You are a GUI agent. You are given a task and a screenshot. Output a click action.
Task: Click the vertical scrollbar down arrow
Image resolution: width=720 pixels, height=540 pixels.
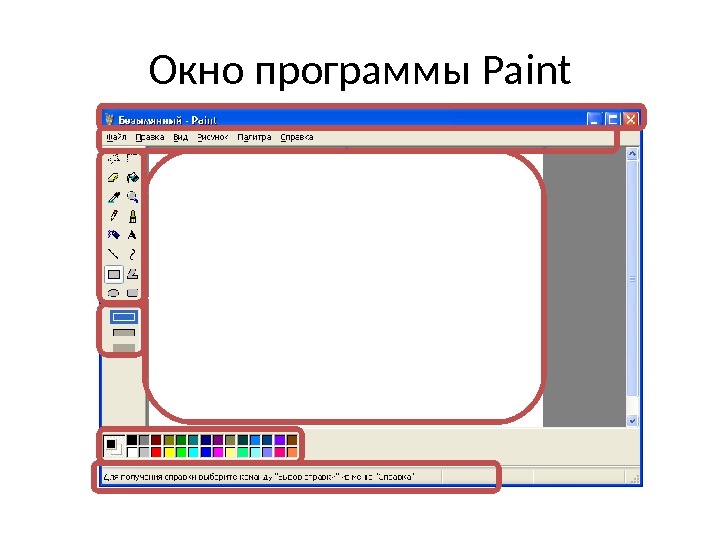632,421
